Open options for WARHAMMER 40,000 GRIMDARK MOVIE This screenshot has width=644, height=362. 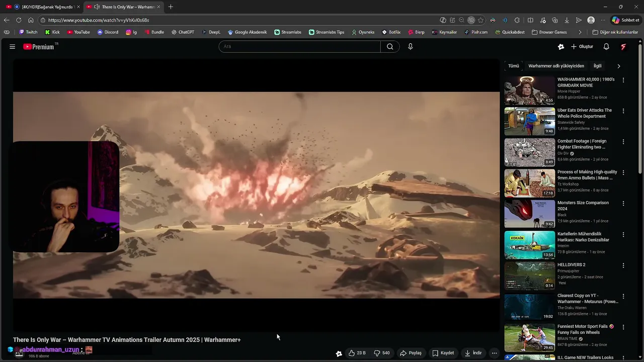click(623, 80)
